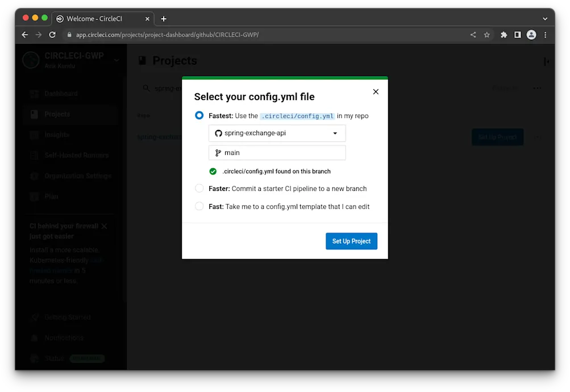This screenshot has height=392, width=570.
Task: Choose Faster: commit starter CI pipeline
Action: click(199, 188)
